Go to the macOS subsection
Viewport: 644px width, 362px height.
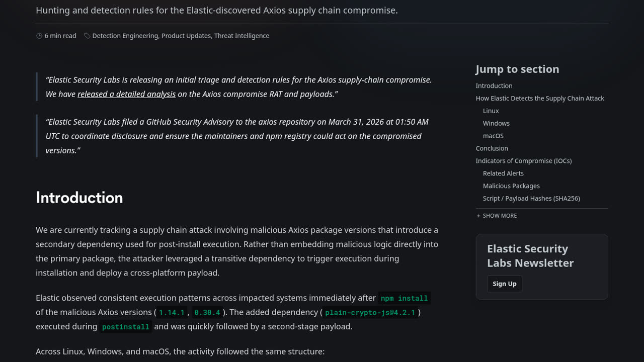[x=493, y=136]
